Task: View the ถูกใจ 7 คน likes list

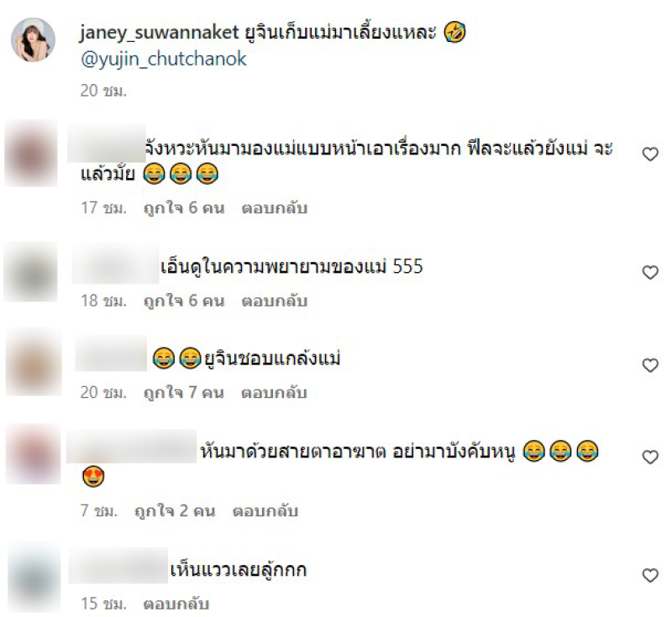Action: point(184,393)
